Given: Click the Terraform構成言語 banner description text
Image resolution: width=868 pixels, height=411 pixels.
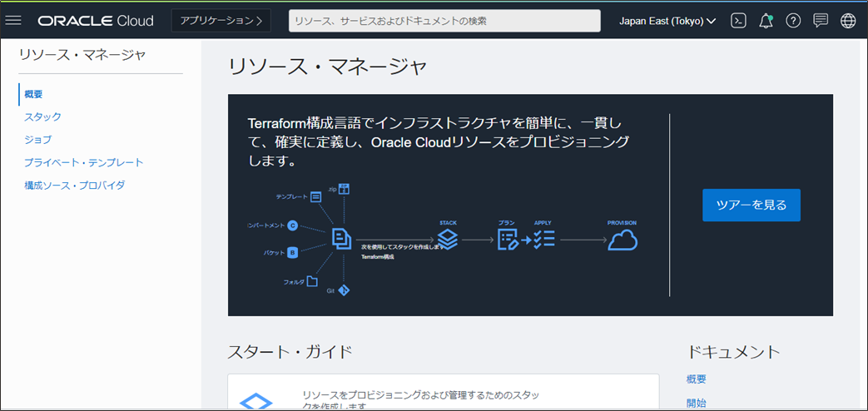Looking at the screenshot, I should [439, 142].
